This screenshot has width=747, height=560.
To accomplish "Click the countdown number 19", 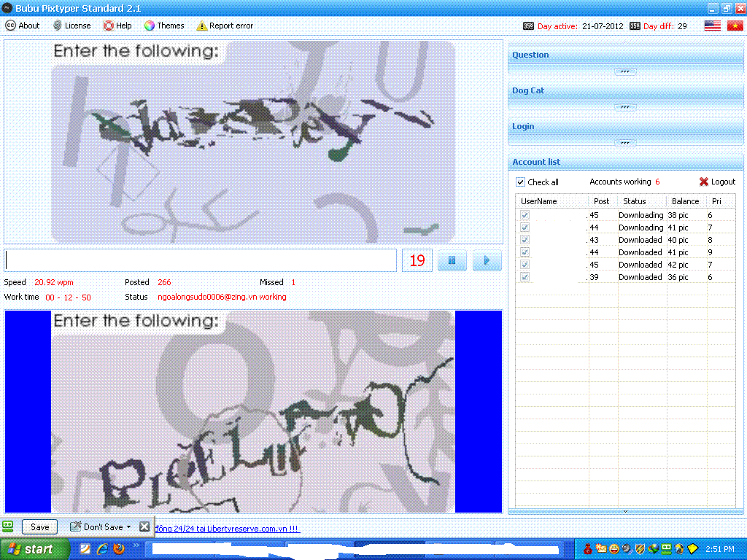I will pos(417,260).
